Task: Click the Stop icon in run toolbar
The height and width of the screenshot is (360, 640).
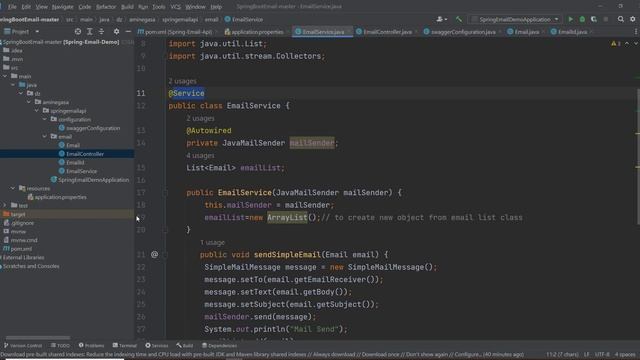Action: 606,19
